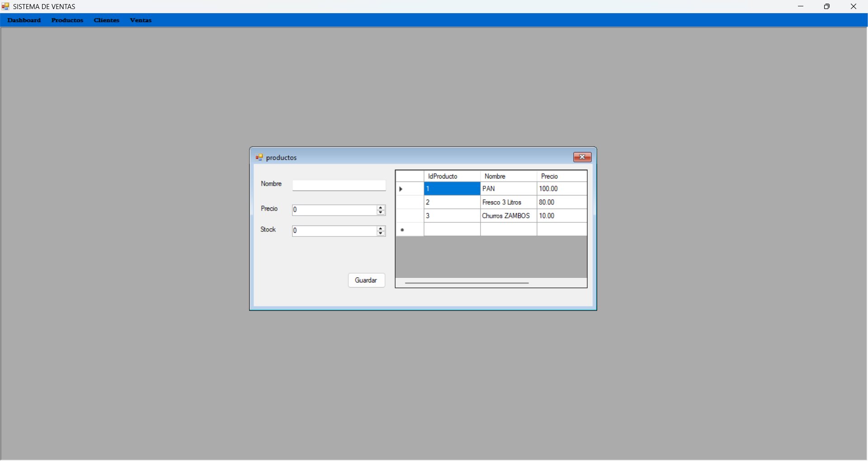Select the Fresco 3 Litros cell
The image size is (868, 461).
509,202
